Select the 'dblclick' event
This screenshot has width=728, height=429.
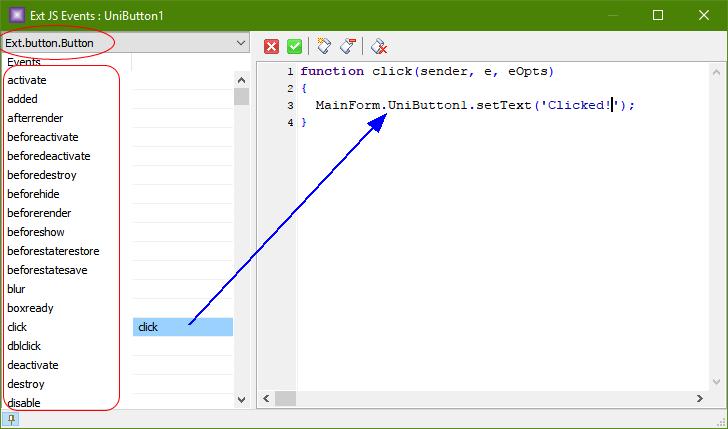[24, 346]
